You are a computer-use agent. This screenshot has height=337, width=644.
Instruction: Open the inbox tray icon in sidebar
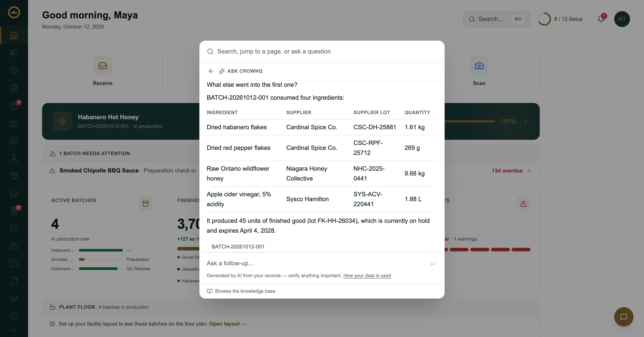[14, 193]
